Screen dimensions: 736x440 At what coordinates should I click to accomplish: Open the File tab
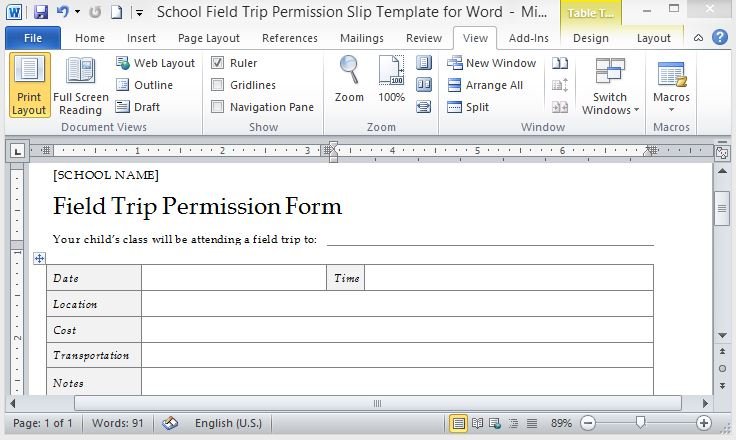point(32,38)
